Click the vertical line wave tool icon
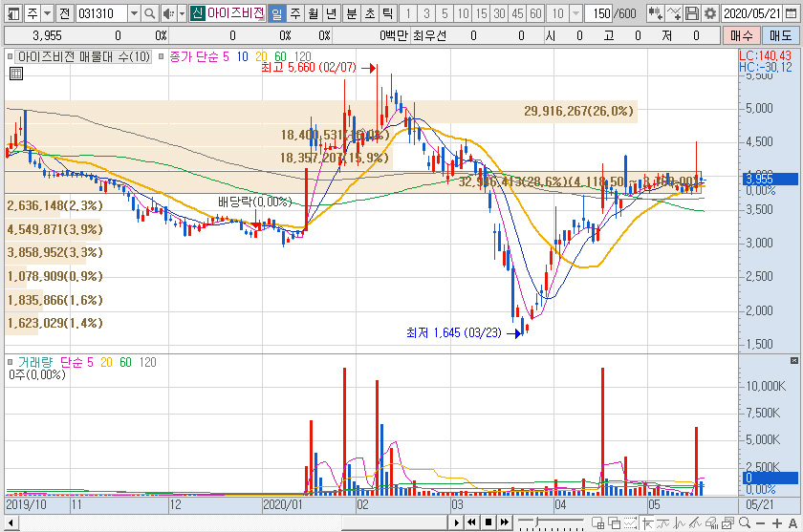 (679, 522)
